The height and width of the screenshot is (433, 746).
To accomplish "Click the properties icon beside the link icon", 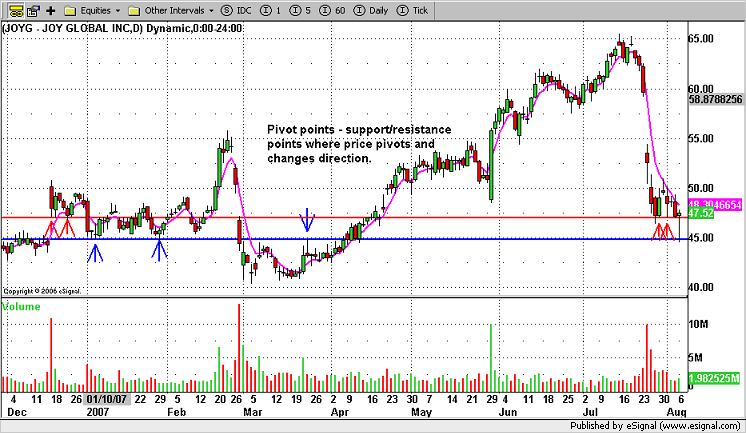I will tap(34, 10).
